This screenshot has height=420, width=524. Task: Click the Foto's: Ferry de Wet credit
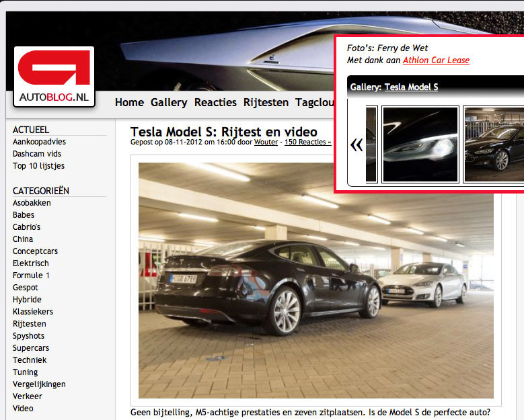387,48
